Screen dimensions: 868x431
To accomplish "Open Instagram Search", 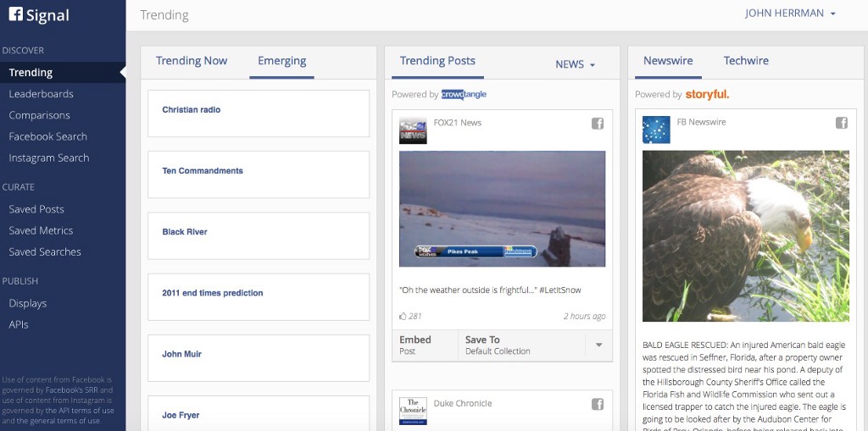I will (x=48, y=157).
